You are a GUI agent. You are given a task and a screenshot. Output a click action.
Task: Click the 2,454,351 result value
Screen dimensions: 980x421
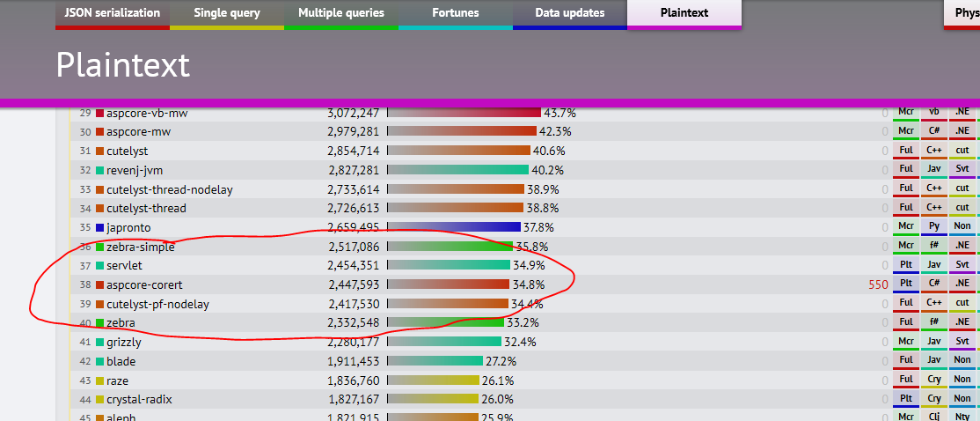353,266
